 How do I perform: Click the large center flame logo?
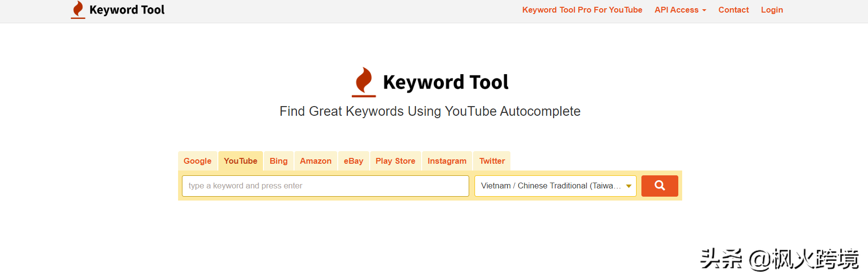364,82
